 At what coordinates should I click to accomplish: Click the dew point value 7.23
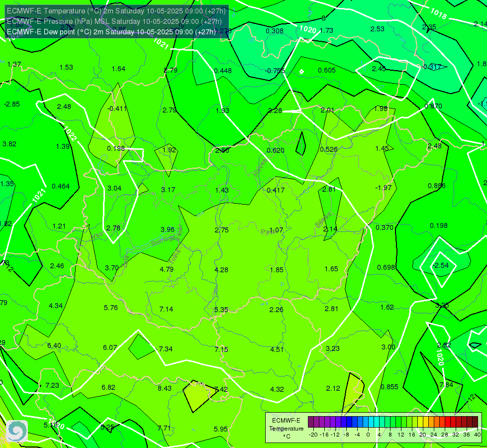52,385
